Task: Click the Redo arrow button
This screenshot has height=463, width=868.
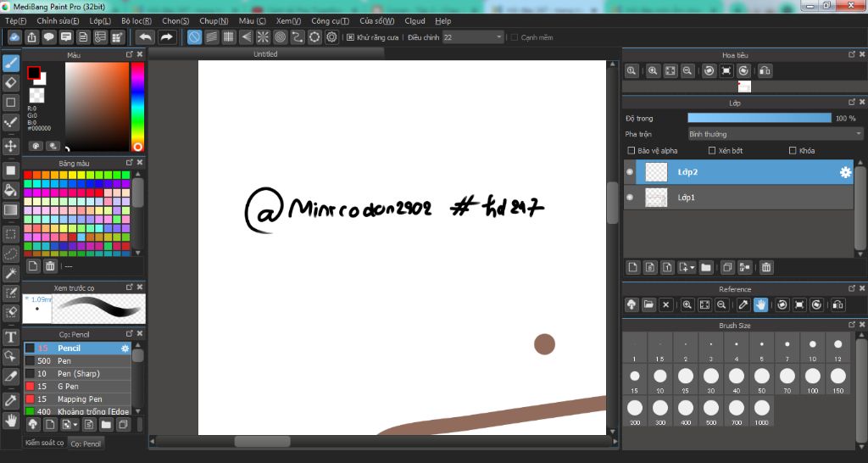Action: coord(166,37)
